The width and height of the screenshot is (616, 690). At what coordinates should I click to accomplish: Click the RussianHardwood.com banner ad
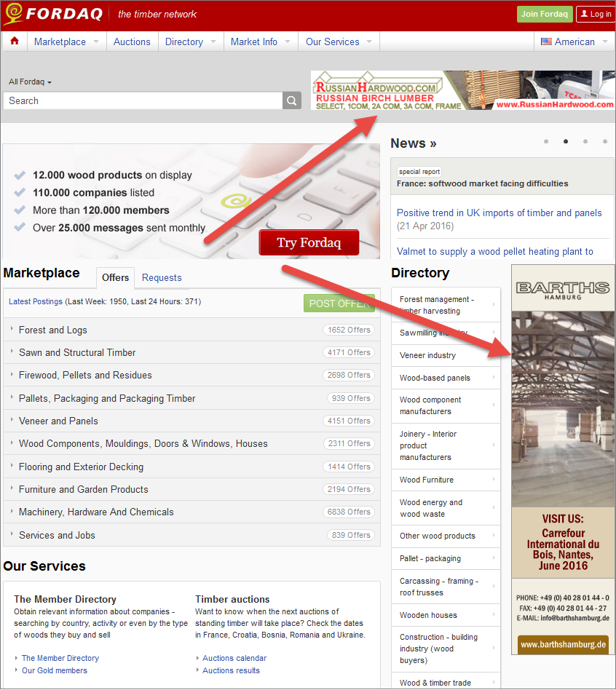[463, 90]
